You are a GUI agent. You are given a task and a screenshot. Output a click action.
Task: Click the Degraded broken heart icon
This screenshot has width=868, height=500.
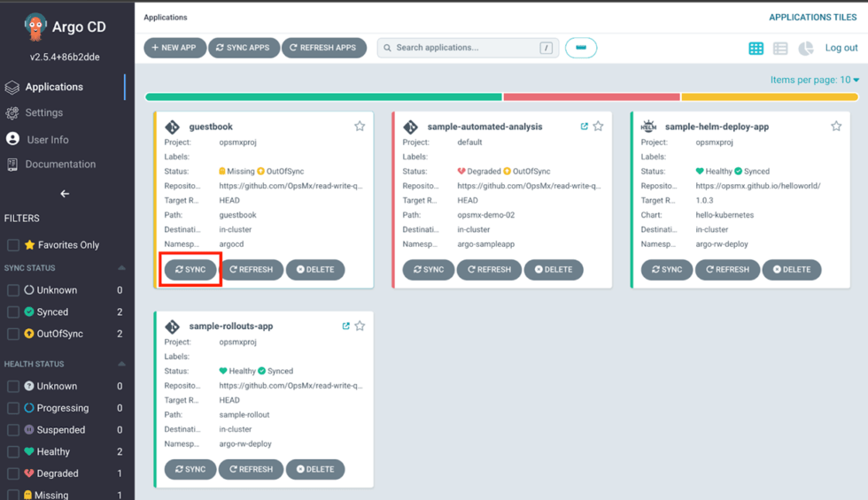point(461,171)
